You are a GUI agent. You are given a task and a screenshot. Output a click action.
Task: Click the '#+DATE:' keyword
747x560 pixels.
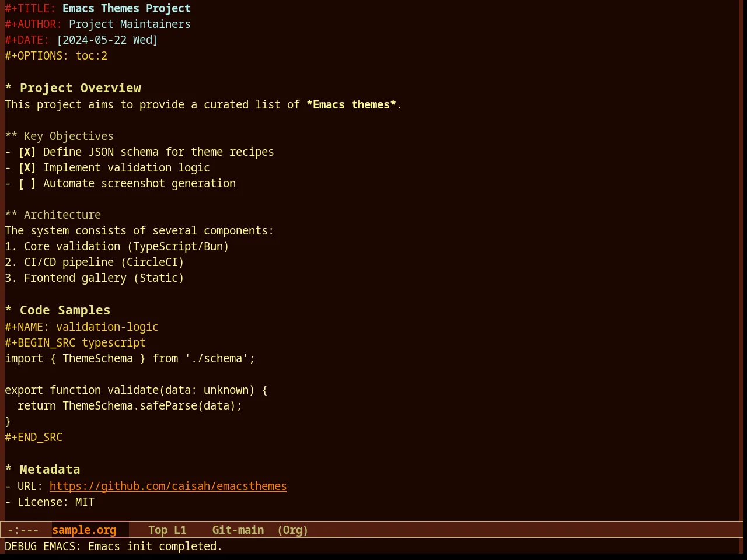[27, 40]
